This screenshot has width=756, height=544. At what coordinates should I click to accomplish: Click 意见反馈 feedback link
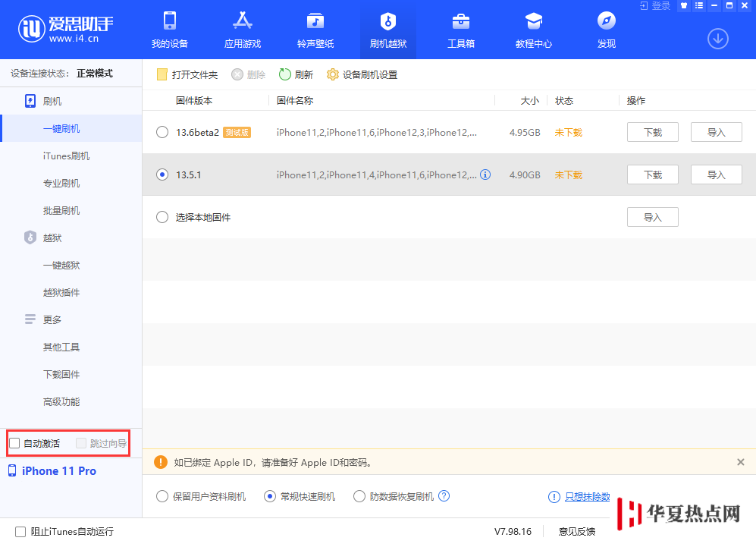577,531
